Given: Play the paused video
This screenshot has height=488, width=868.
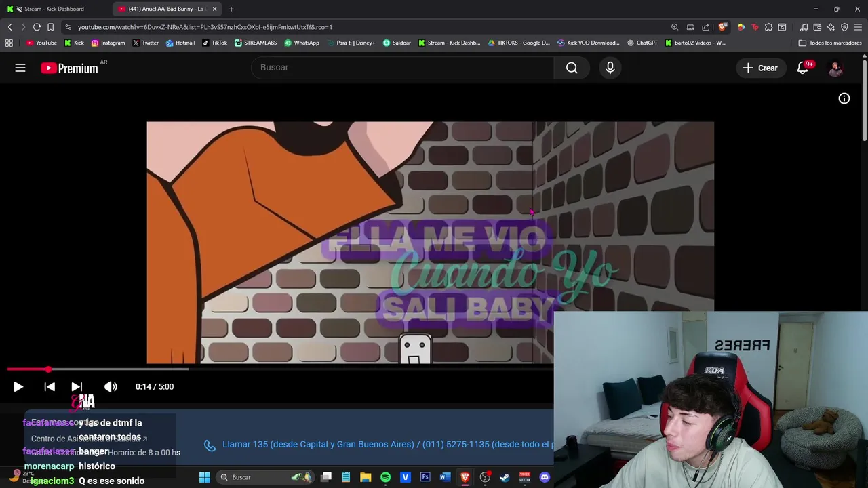Looking at the screenshot, I should [18, 387].
